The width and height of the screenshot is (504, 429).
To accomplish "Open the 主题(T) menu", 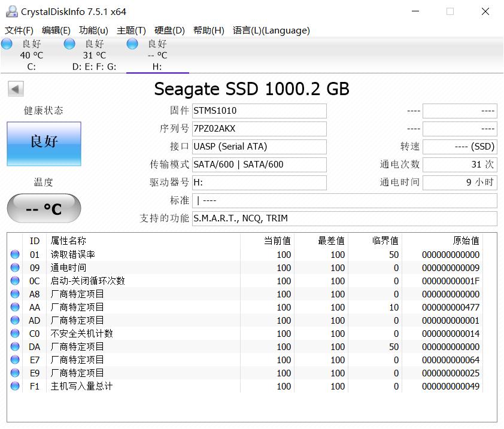I will point(131,31).
